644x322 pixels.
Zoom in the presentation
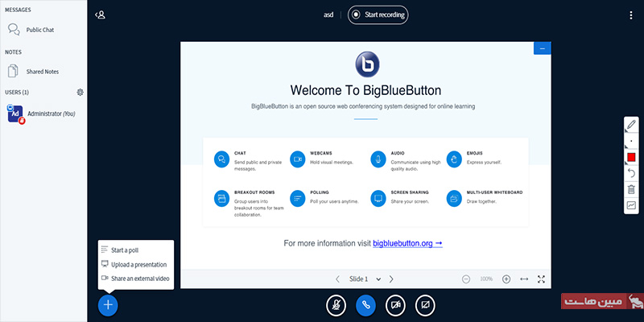506,279
